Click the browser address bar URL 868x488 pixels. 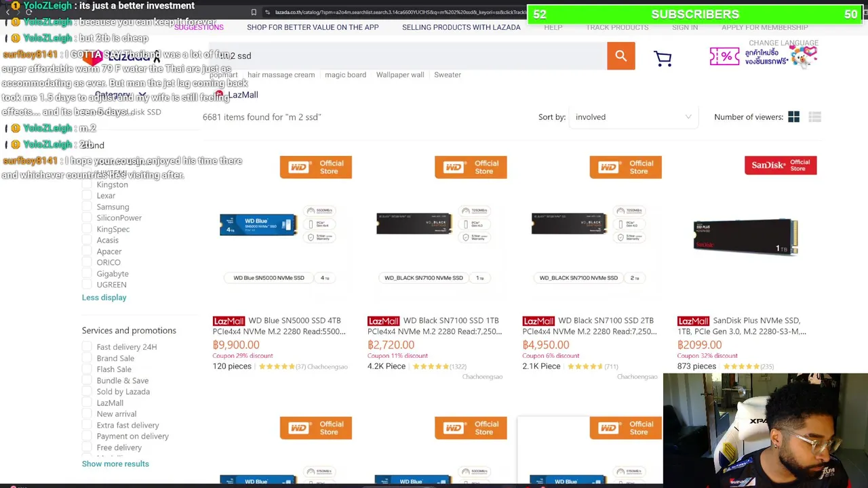pyautogui.click(x=400, y=12)
